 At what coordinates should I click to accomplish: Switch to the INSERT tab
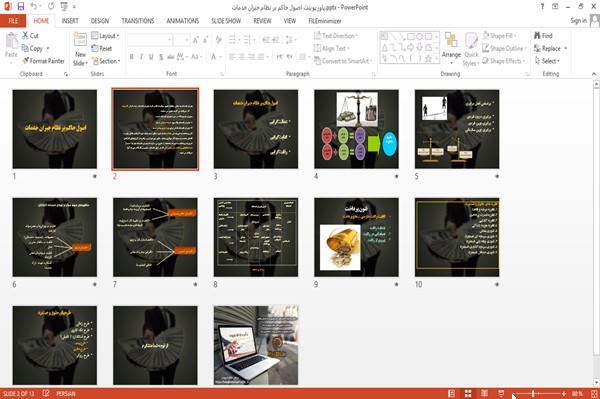click(70, 21)
